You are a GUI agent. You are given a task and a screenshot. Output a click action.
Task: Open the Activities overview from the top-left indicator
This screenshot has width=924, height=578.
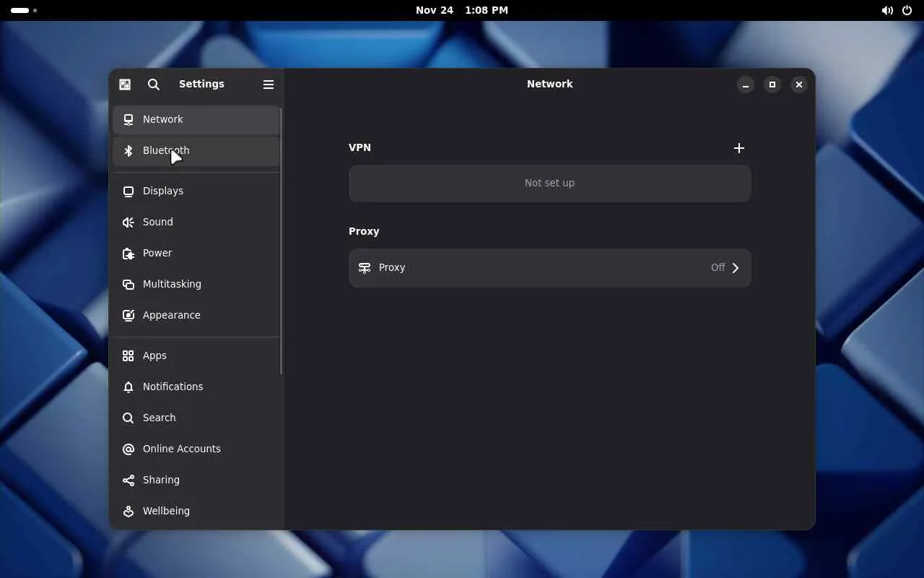[x=24, y=10]
